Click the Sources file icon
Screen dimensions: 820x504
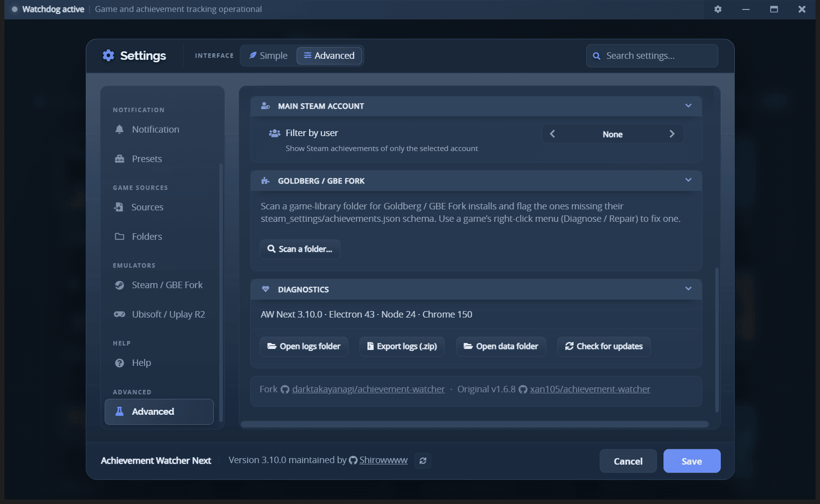(119, 207)
